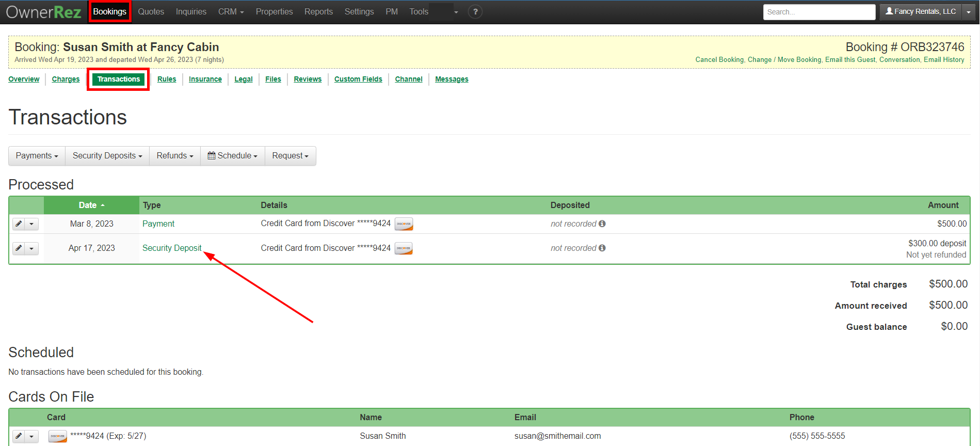Open the Payments dropdown

tap(37, 156)
